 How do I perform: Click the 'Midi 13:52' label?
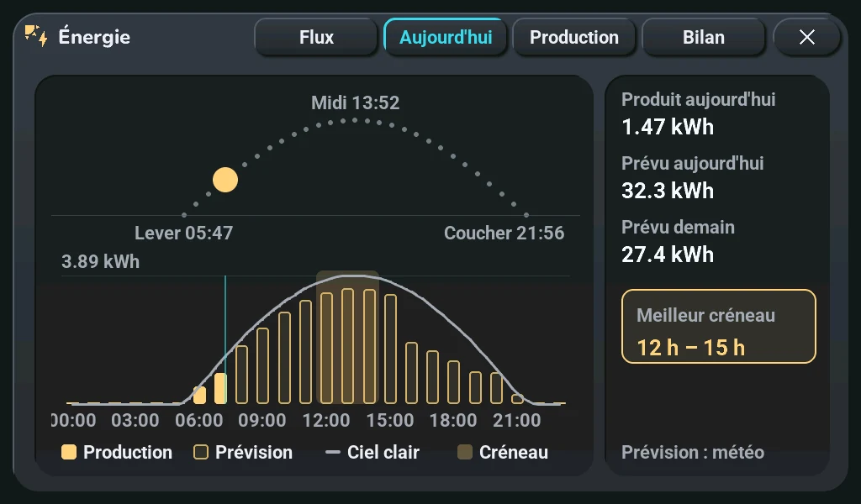pyautogui.click(x=356, y=102)
